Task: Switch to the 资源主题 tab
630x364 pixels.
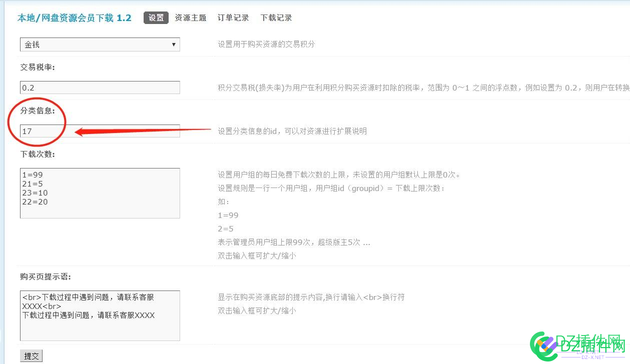Action: point(191,17)
